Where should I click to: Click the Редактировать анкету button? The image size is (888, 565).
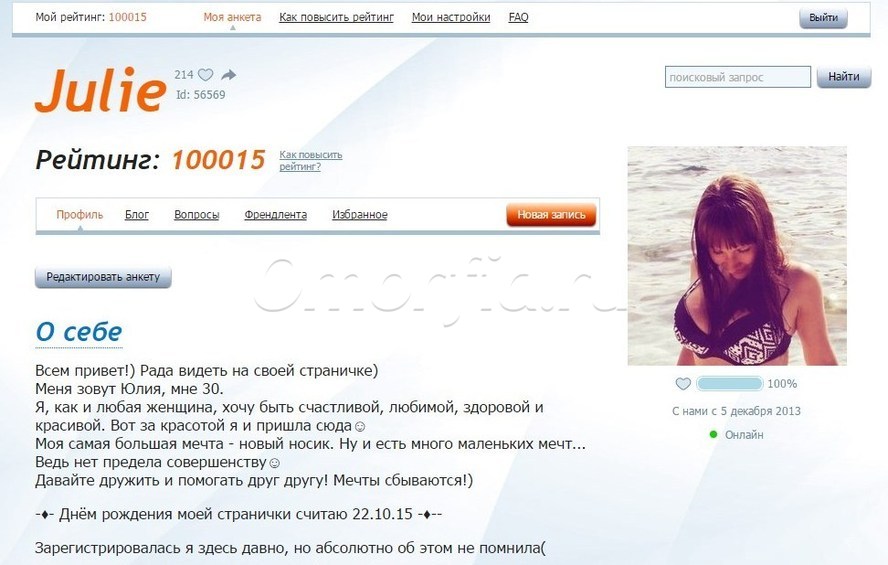point(103,277)
